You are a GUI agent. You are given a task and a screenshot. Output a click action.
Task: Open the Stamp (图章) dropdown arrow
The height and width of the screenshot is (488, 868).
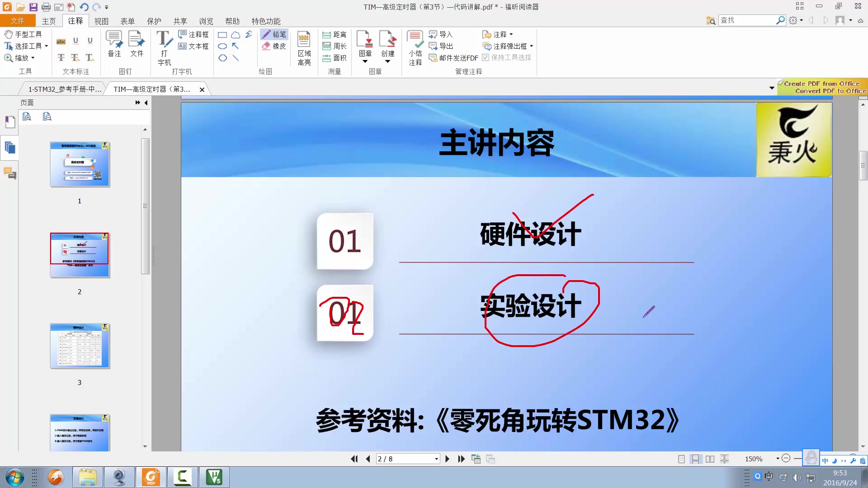pos(365,61)
